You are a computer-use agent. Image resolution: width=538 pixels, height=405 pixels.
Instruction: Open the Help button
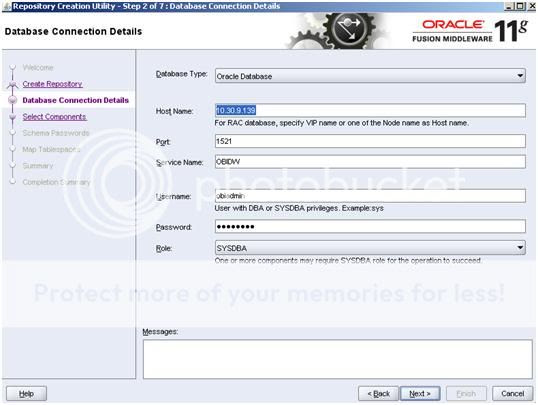[26, 393]
